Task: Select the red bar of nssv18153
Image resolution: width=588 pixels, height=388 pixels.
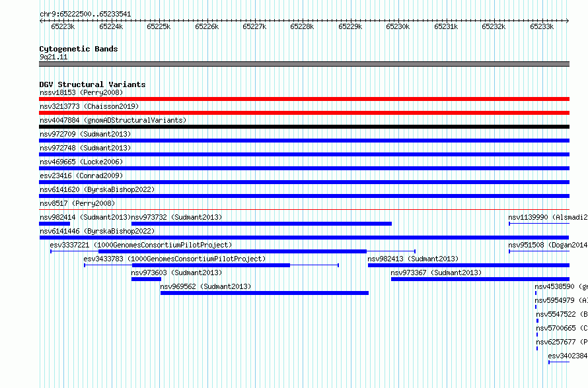Action: 304,99
